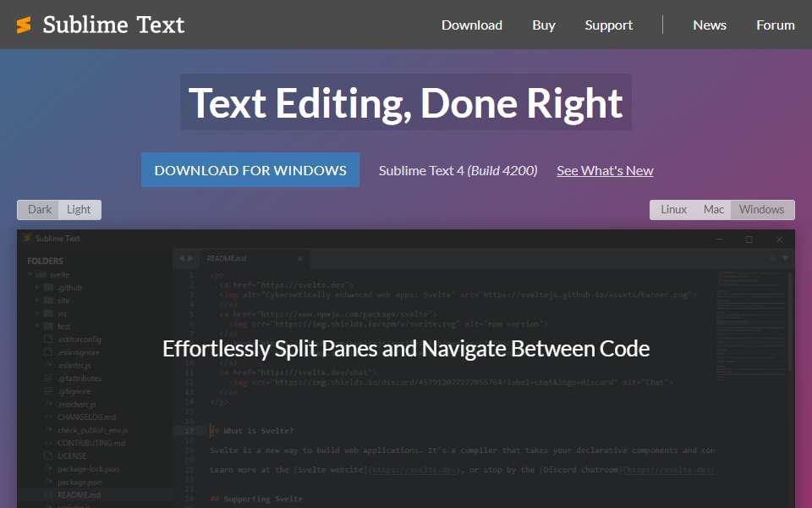The height and width of the screenshot is (508, 812).
Task: Click the small Sublime icon in the demo title bar
Action: point(27,238)
